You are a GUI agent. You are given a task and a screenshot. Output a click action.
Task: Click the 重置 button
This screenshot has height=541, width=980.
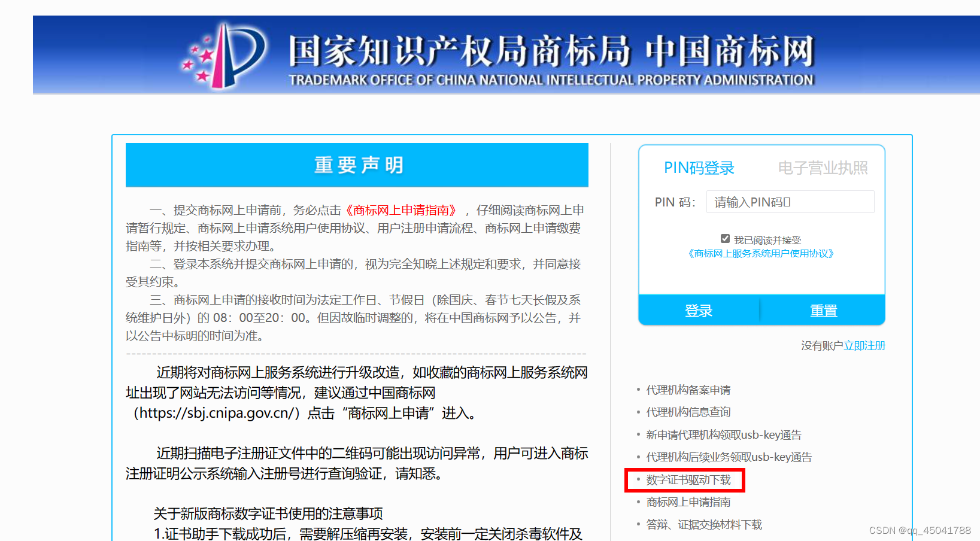(823, 311)
